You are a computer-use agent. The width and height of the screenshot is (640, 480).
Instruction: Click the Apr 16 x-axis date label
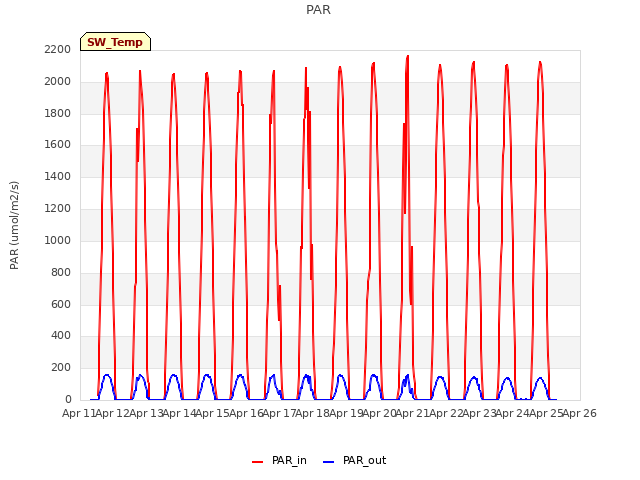point(246,413)
